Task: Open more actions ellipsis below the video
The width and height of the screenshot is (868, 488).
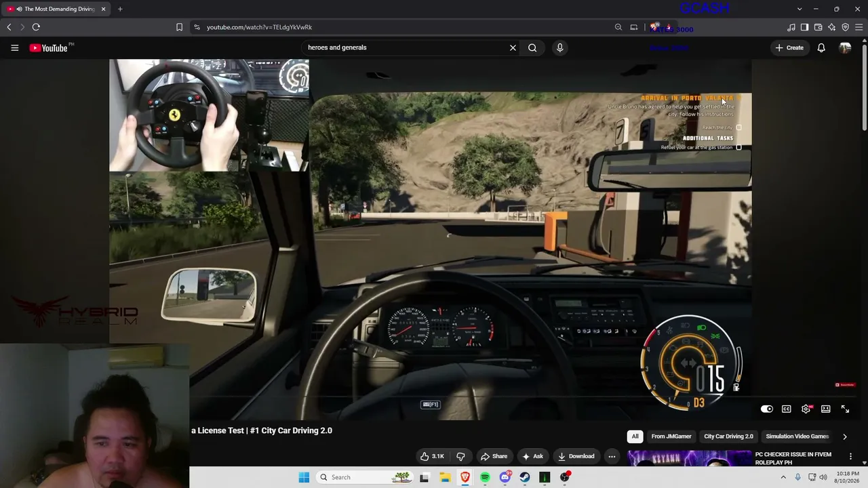Action: pos(612,456)
